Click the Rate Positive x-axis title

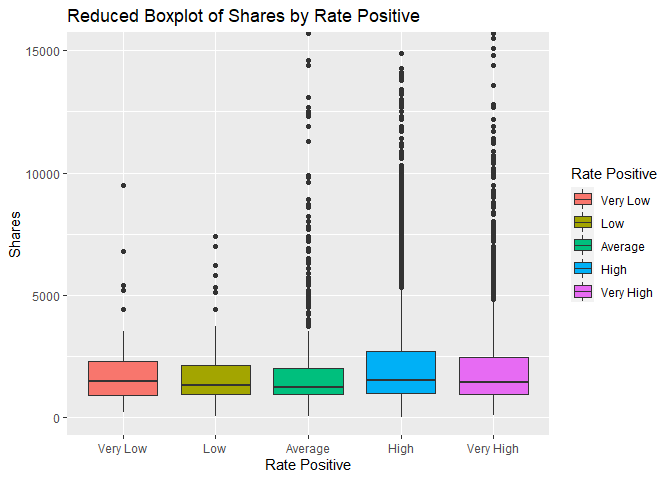(308, 465)
